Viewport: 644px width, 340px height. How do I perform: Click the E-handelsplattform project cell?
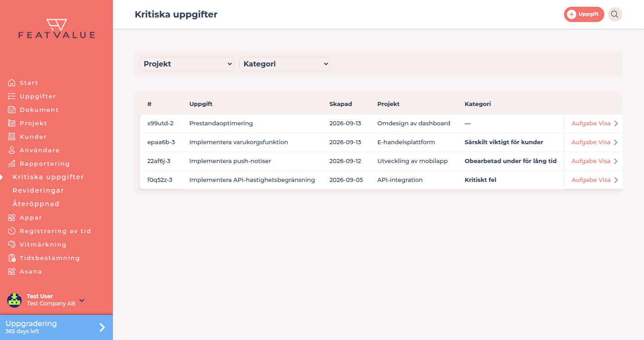[x=406, y=142]
